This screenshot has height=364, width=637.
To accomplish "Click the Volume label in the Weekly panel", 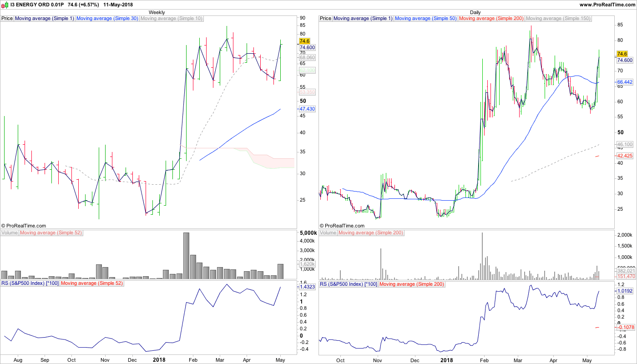I will click(10, 233).
